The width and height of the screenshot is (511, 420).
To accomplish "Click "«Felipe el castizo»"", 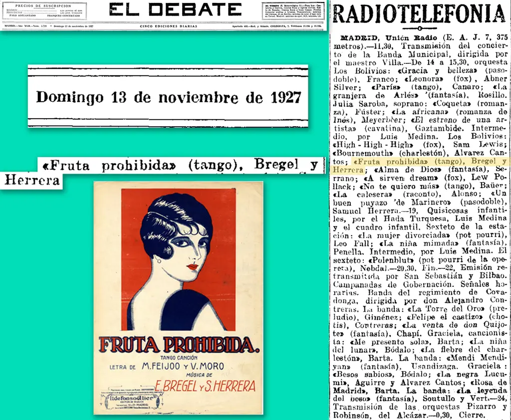I will click(x=445, y=317).
